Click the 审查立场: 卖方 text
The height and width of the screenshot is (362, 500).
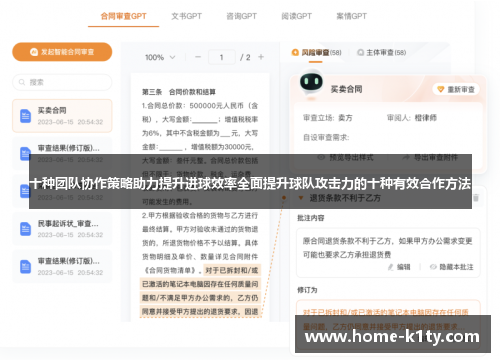pyautogui.click(x=327, y=118)
